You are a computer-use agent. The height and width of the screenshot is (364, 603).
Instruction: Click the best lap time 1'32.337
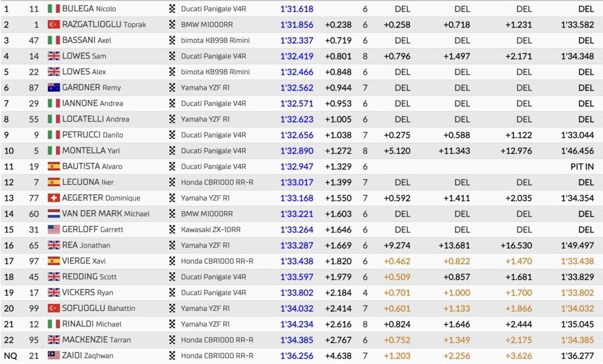point(297,40)
